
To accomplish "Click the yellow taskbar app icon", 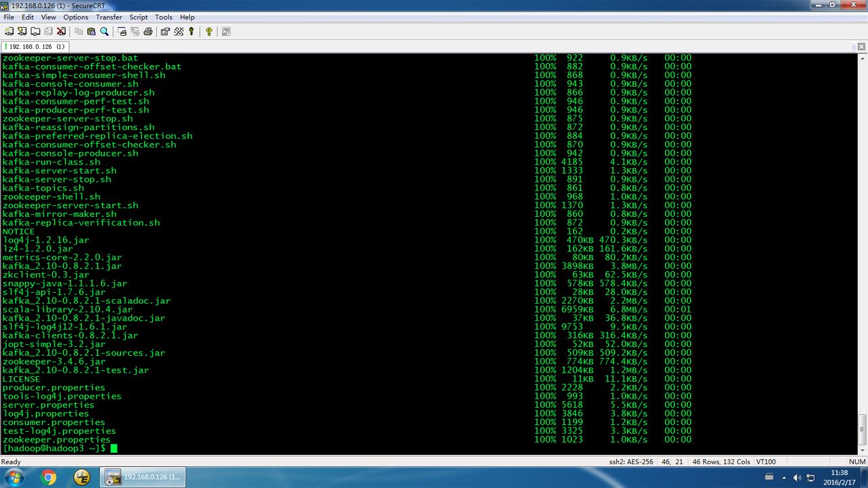I will 82,477.
